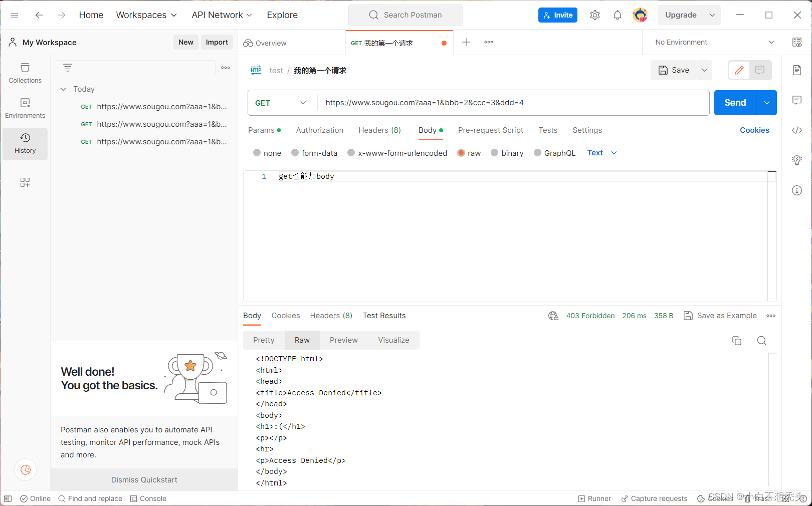Click Dismiss Quickstart

[x=144, y=480]
